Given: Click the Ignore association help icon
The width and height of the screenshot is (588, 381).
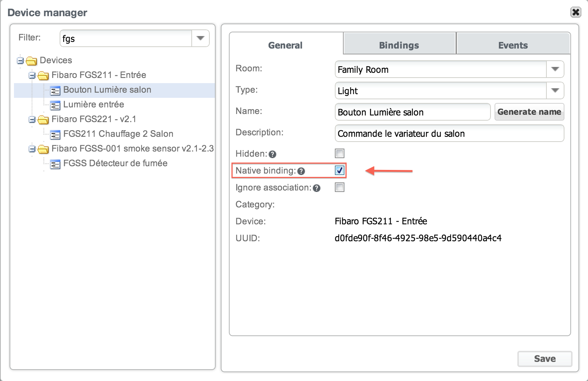Looking at the screenshot, I should tap(316, 188).
